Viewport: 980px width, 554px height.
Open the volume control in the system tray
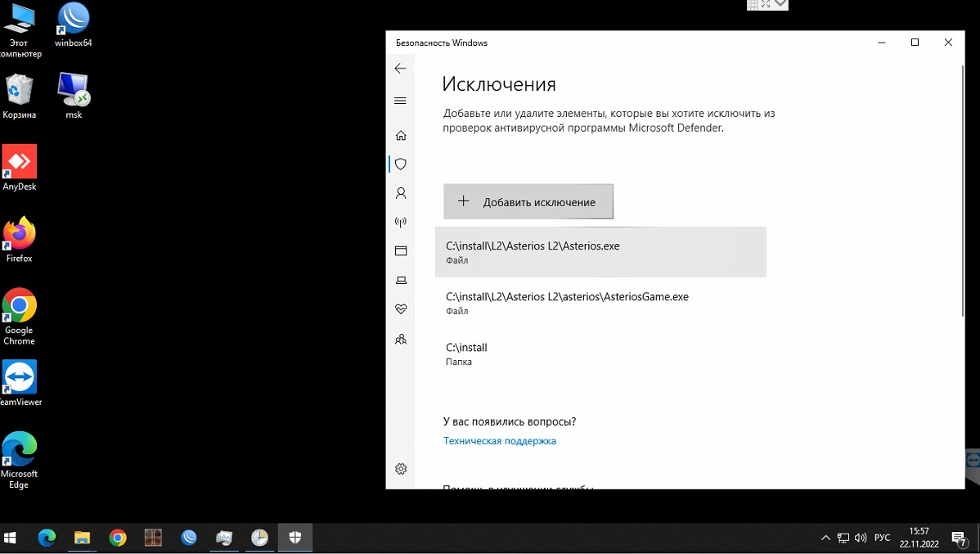click(x=861, y=538)
